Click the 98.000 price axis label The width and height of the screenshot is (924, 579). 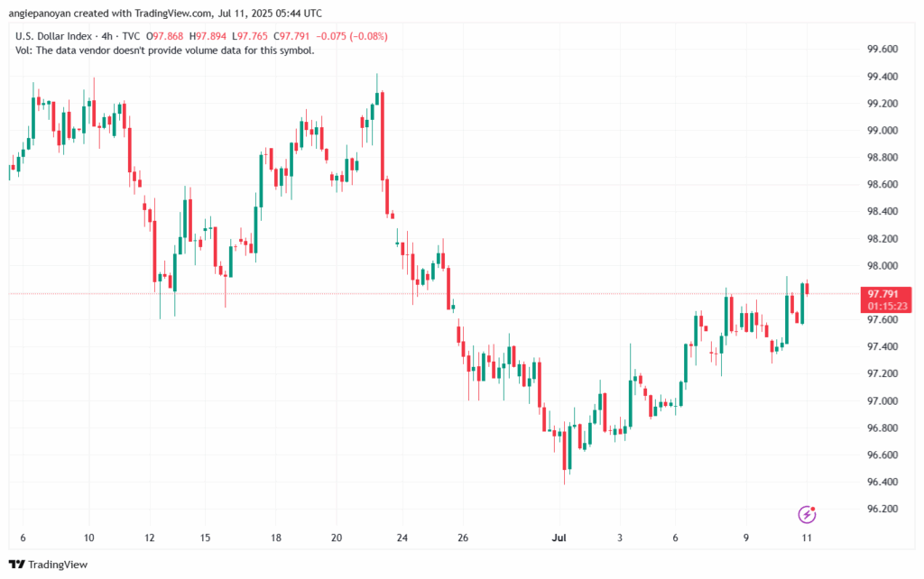[882, 266]
